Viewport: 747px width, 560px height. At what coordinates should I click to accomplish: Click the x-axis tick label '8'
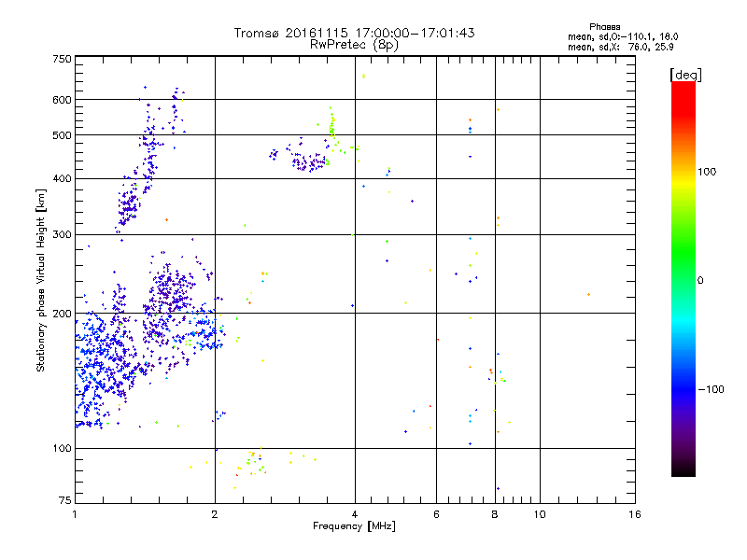(x=495, y=514)
